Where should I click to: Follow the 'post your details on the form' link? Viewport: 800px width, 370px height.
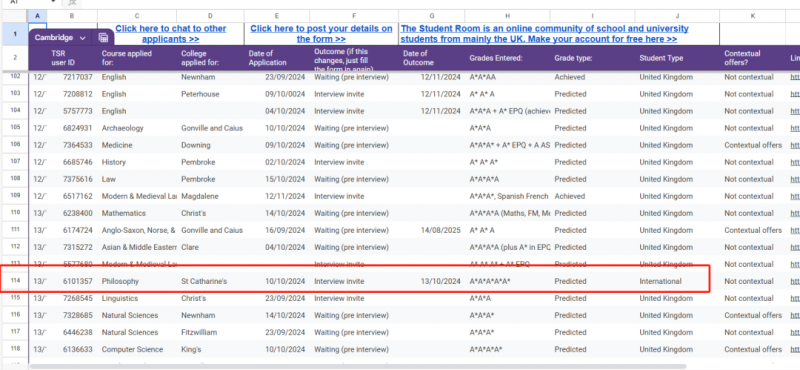click(321, 34)
